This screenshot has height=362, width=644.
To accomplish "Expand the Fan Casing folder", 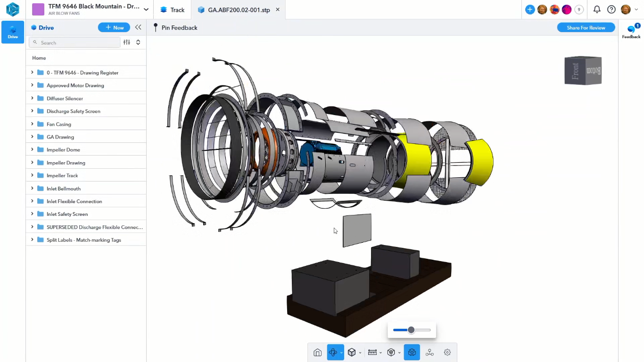I will tap(32, 123).
